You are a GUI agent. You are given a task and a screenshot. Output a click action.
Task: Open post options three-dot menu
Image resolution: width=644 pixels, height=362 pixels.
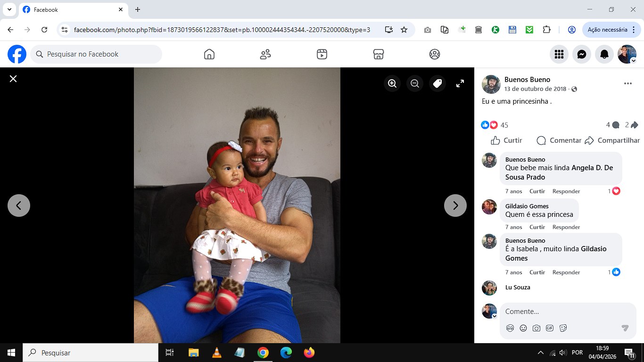[627, 83]
